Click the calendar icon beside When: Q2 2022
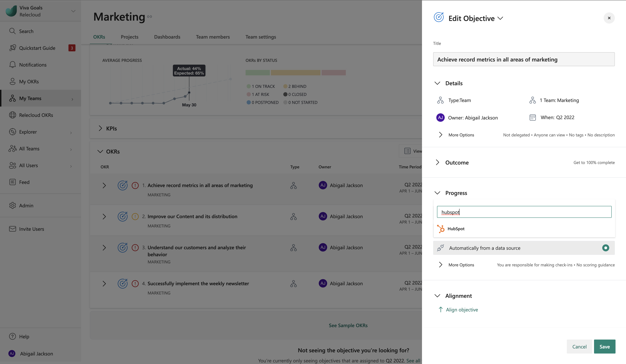The height and width of the screenshot is (364, 626). point(532,118)
